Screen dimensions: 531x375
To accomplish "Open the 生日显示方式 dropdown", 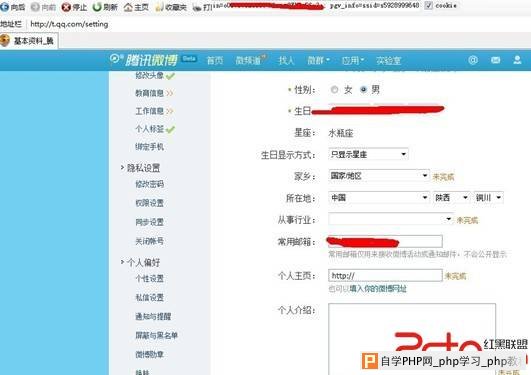I will point(368,154).
